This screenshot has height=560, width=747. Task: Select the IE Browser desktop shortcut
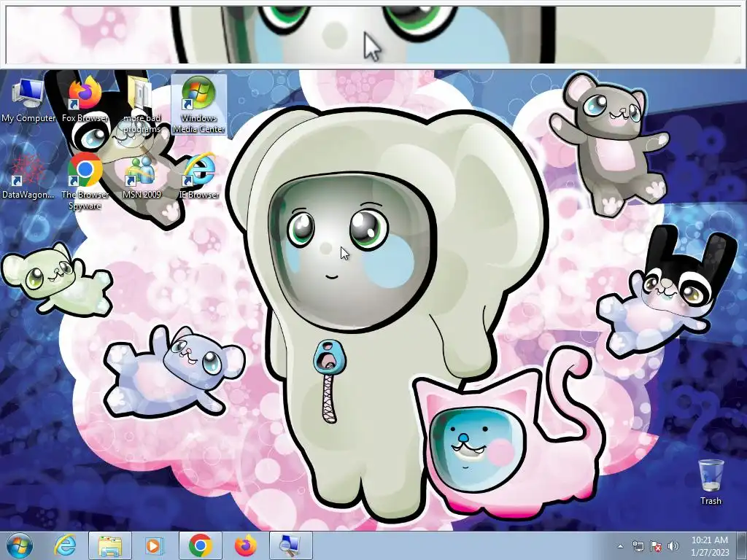click(x=198, y=176)
